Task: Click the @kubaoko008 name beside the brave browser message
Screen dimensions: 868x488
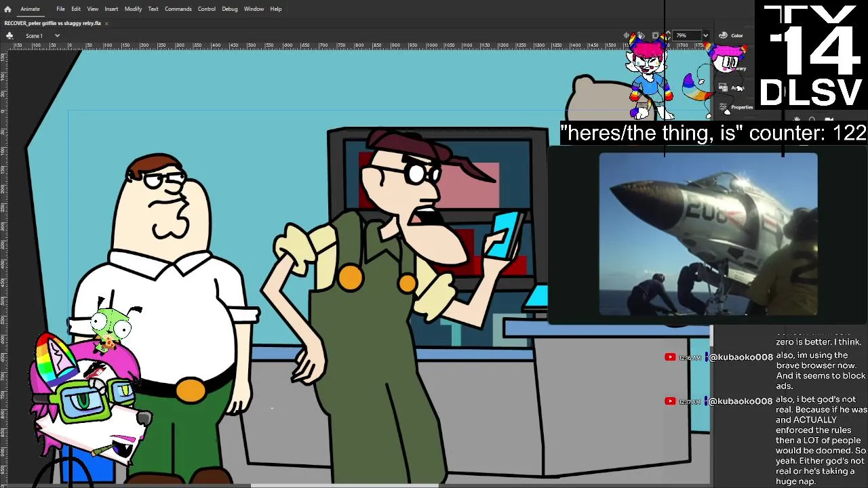Action: click(741, 357)
